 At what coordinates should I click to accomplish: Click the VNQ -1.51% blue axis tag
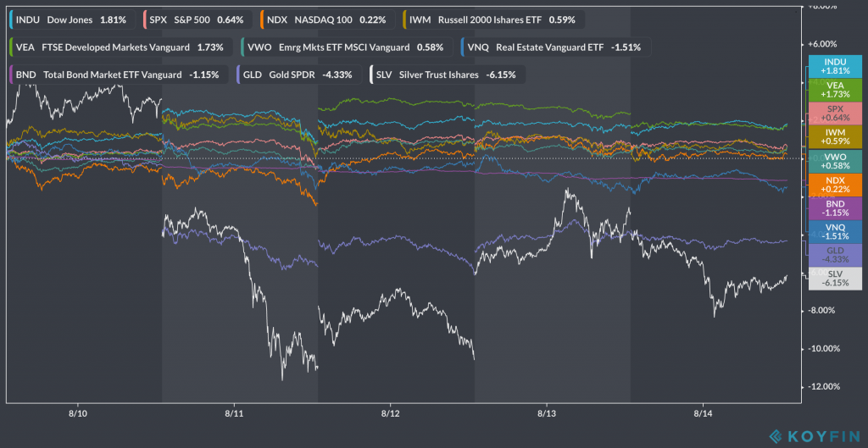[835, 232]
